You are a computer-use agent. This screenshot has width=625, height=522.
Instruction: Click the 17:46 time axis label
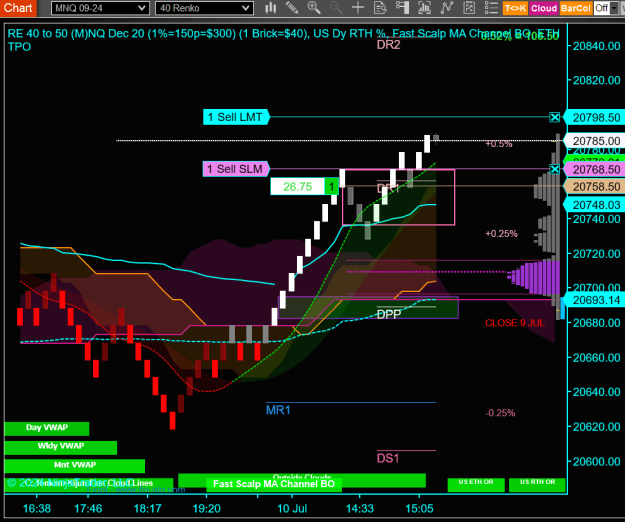coord(88,509)
